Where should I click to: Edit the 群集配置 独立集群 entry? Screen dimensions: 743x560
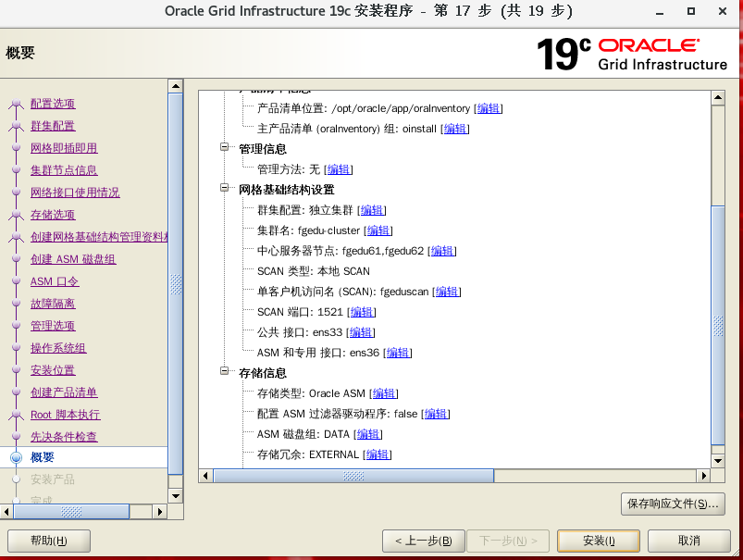tap(372, 210)
